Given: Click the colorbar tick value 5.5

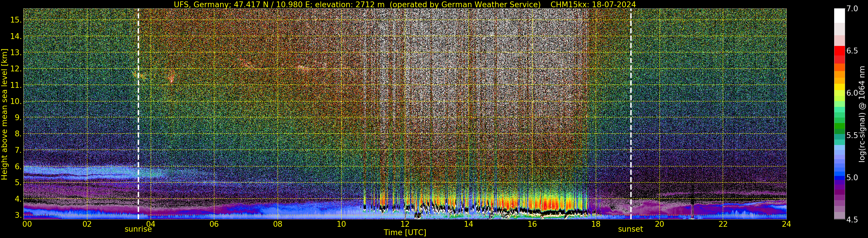Looking at the screenshot, I should click(x=852, y=135).
